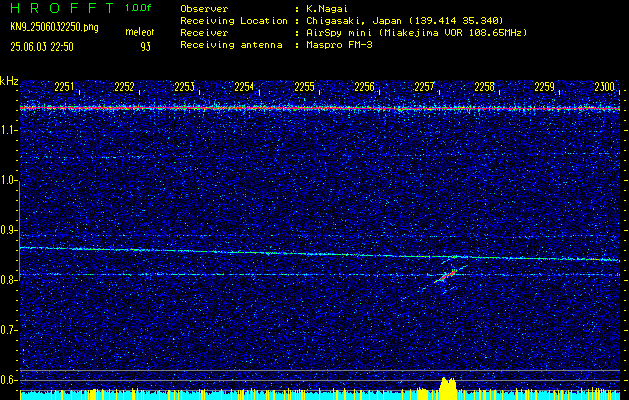Click the Receiving antenna label
The image size is (629, 400).
point(231,45)
